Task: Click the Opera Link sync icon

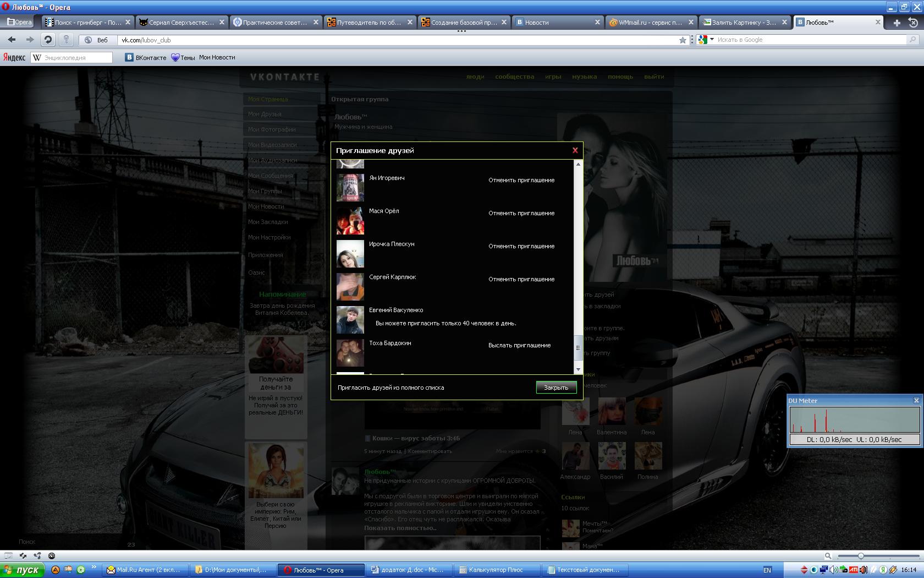Action: click(x=23, y=555)
